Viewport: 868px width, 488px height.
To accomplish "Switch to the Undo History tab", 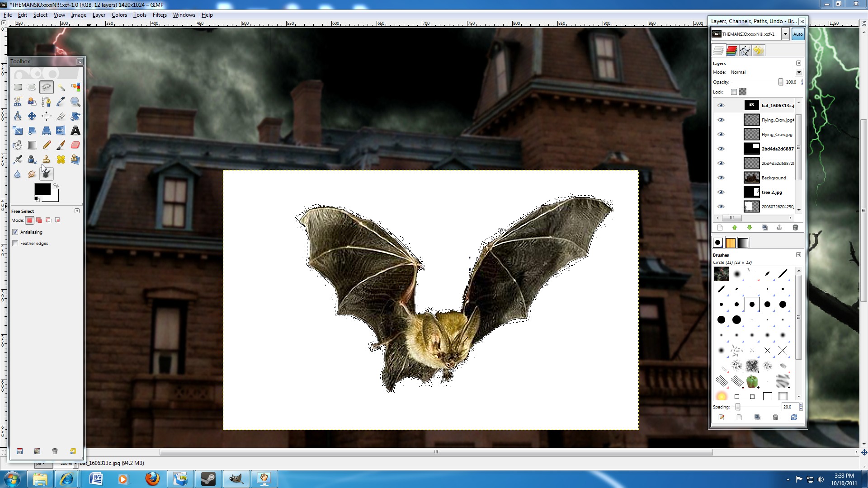I will pyautogui.click(x=758, y=51).
